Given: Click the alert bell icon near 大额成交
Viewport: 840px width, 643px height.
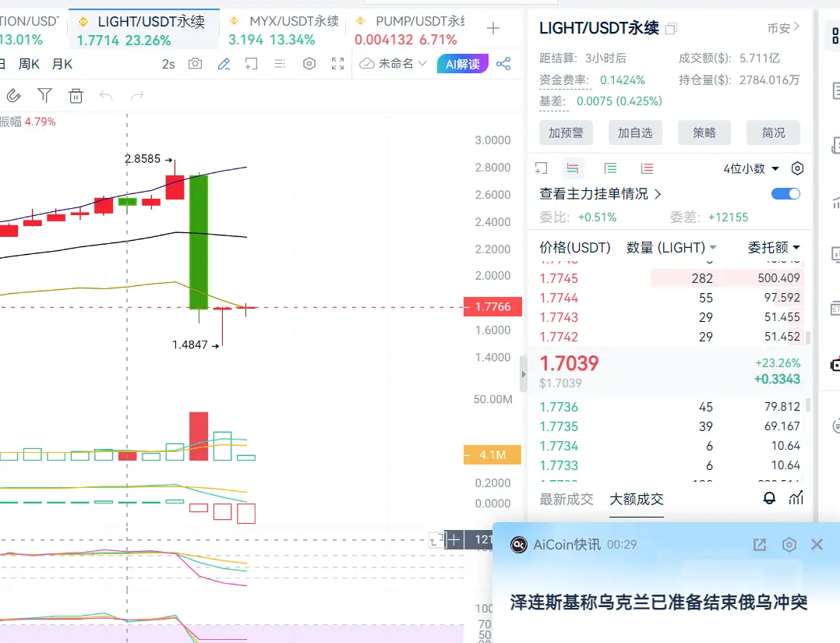Looking at the screenshot, I should point(769,498).
